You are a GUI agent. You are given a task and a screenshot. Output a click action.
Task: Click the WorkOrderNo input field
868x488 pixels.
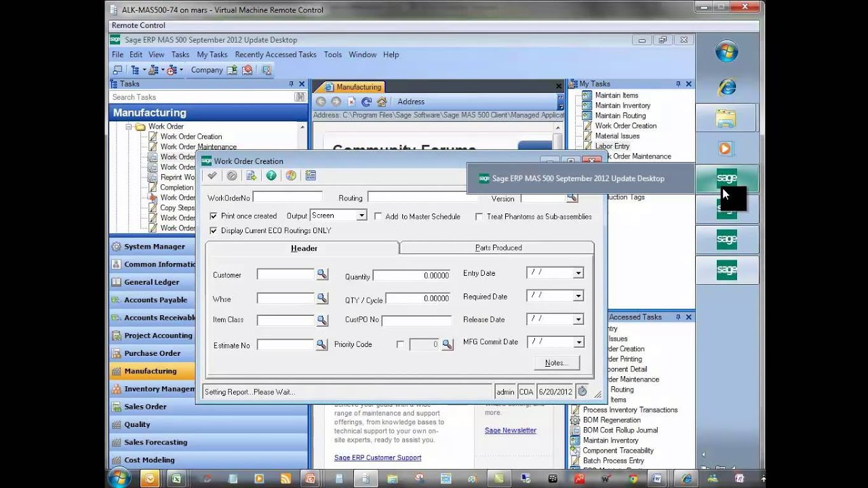pyautogui.click(x=288, y=197)
